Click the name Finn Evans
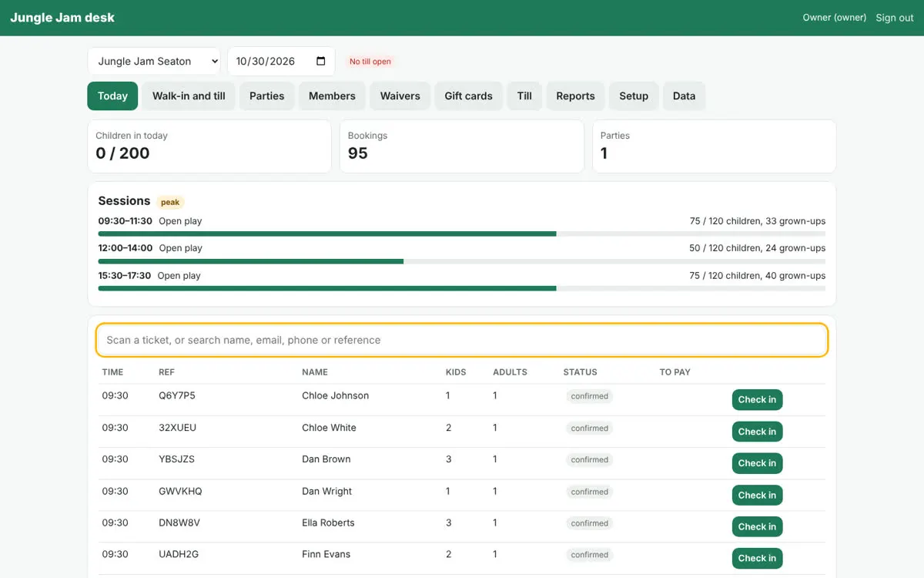Image resolution: width=924 pixels, height=578 pixels. coord(326,554)
